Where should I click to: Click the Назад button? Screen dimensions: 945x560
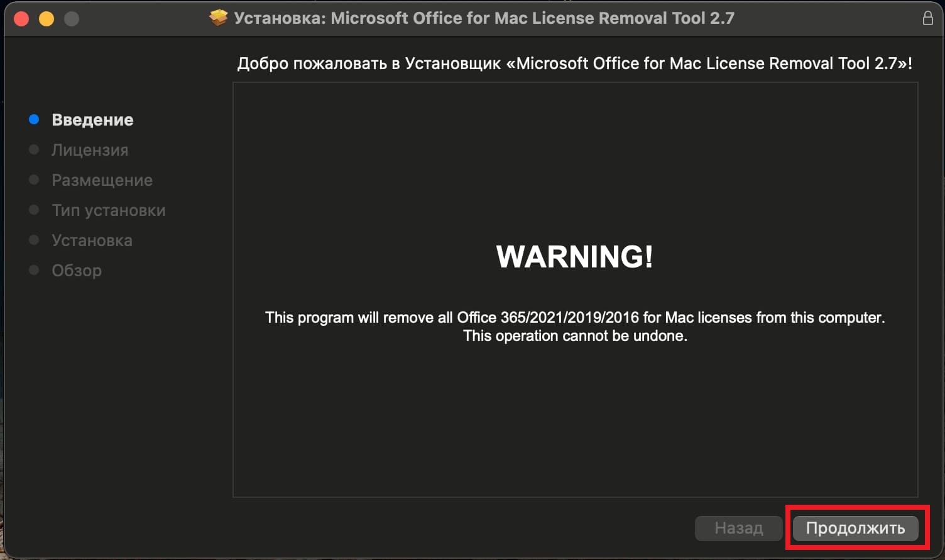(x=738, y=528)
